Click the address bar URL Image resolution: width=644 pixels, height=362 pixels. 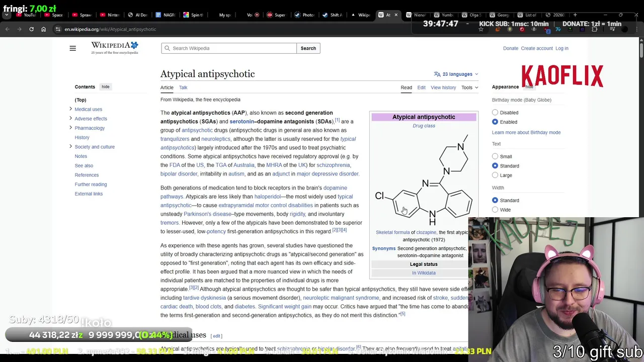(110, 29)
